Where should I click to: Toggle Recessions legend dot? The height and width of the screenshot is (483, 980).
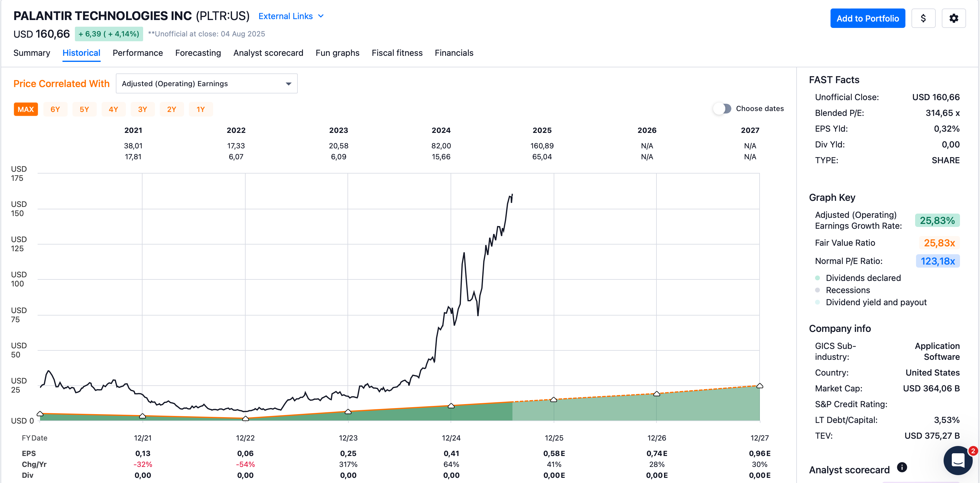817,290
